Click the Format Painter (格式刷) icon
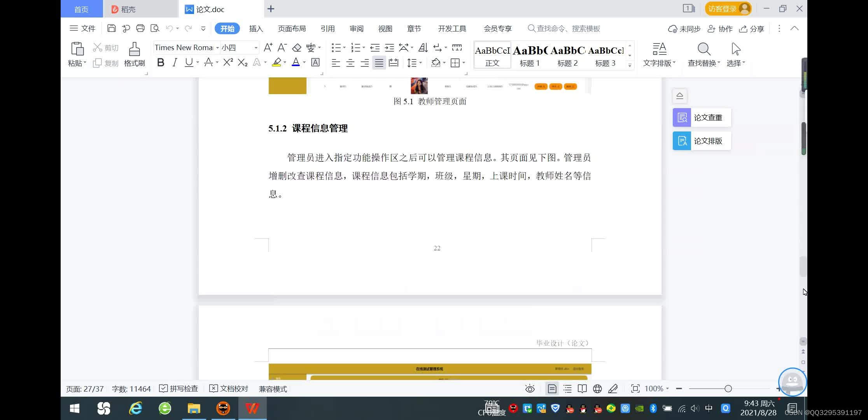868x420 pixels. (x=135, y=49)
